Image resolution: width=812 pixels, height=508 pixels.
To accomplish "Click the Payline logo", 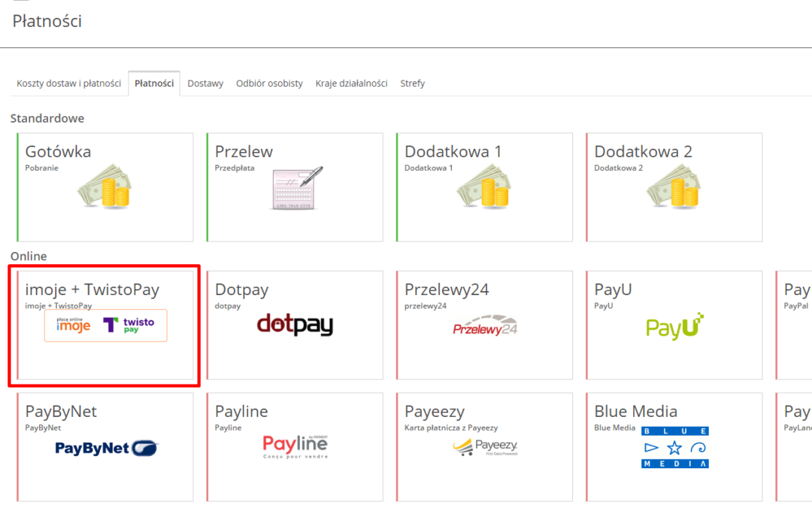I will [295, 447].
